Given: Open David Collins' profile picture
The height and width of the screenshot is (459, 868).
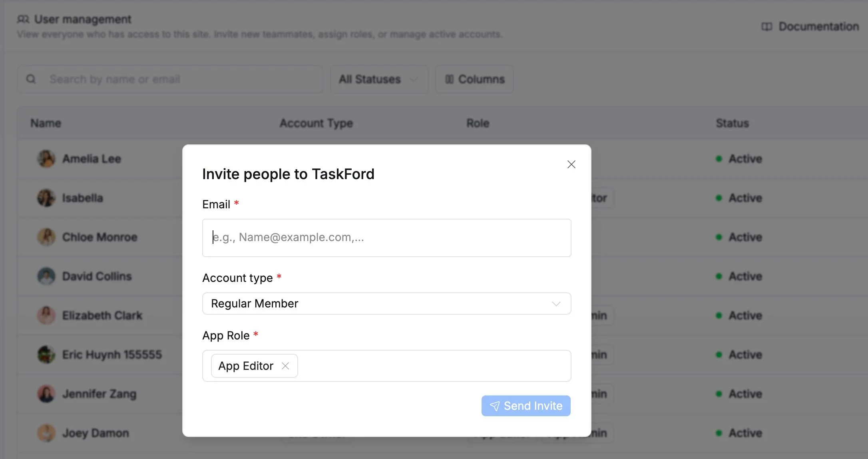Looking at the screenshot, I should click(x=46, y=276).
